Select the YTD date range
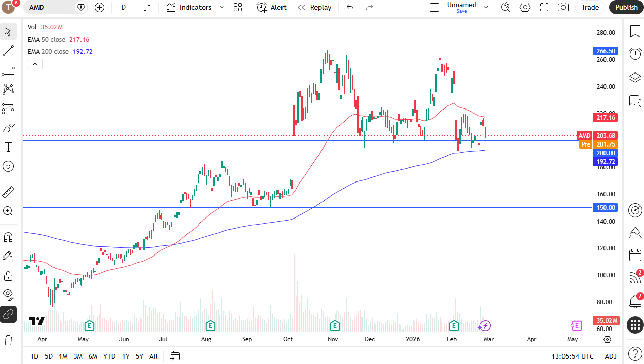 (x=109, y=356)
